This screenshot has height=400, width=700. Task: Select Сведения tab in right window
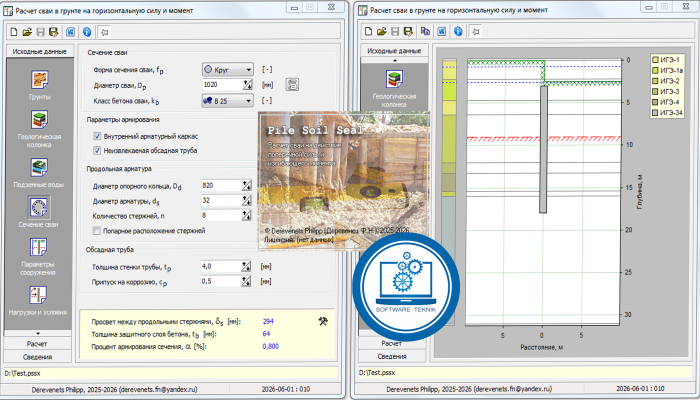pyautogui.click(x=392, y=356)
